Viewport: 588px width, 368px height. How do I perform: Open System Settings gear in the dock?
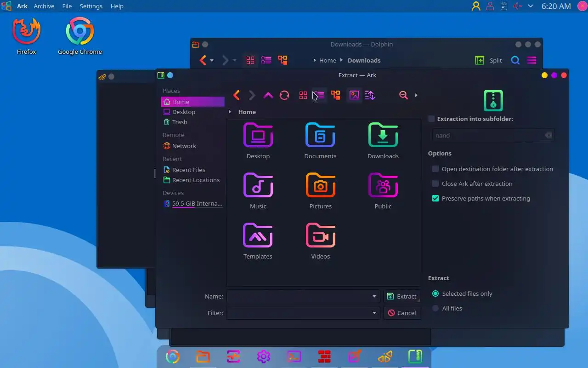[x=264, y=356]
